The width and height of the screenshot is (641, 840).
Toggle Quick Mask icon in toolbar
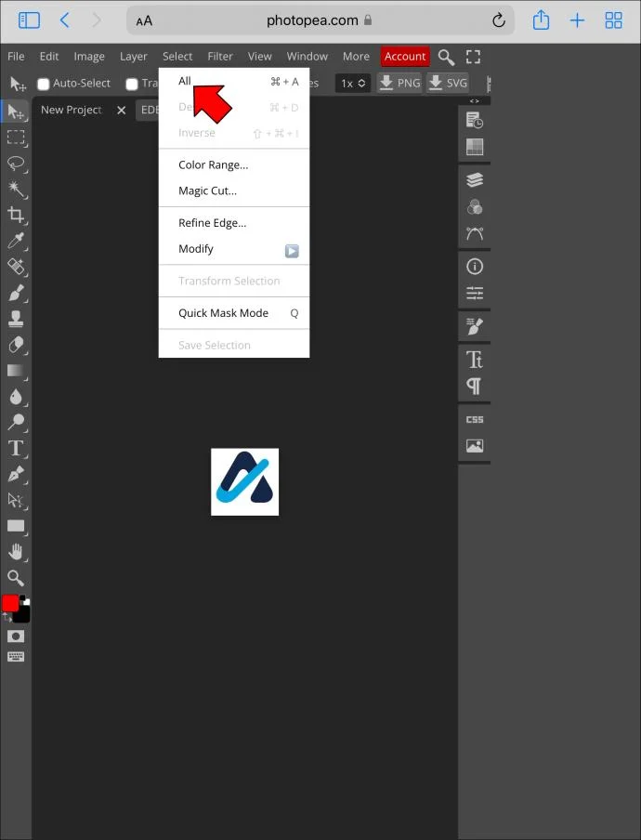[x=16, y=637]
